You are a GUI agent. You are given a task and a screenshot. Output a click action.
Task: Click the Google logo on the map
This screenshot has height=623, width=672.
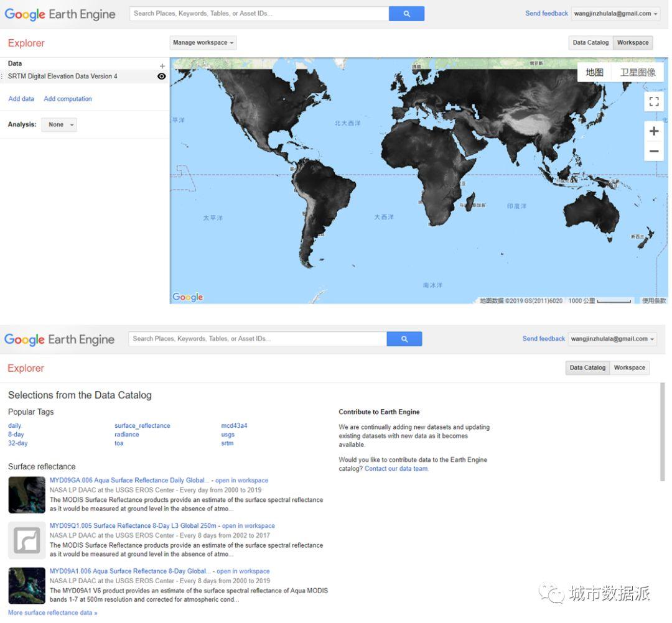188,297
